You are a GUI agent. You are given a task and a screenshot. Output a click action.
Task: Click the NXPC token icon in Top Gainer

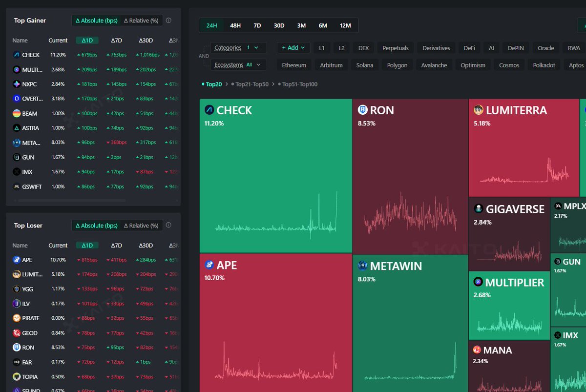pyautogui.click(x=16, y=84)
